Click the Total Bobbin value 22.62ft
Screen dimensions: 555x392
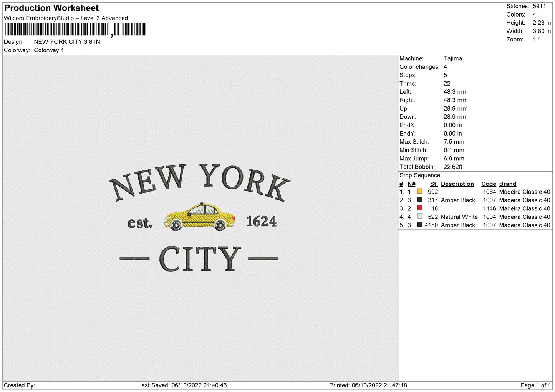[453, 167]
